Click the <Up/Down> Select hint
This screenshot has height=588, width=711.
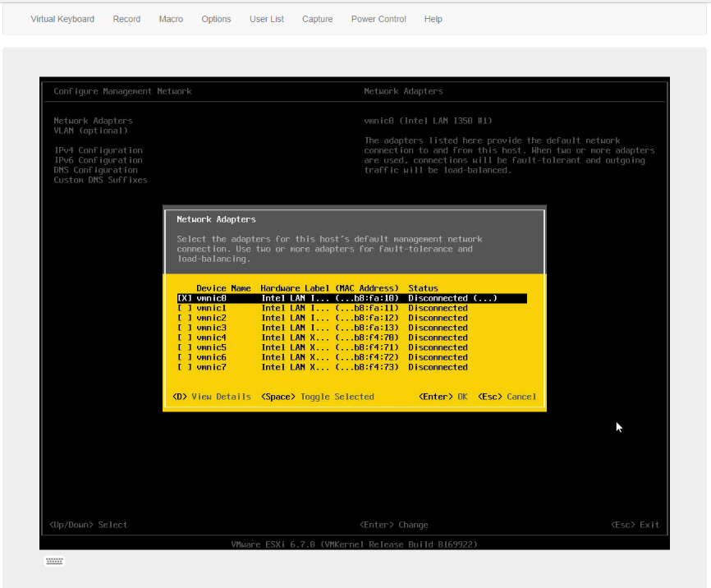tap(88, 525)
